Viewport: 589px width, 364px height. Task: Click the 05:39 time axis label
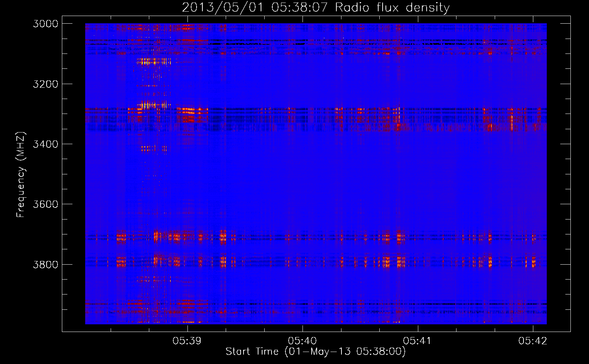187,341
